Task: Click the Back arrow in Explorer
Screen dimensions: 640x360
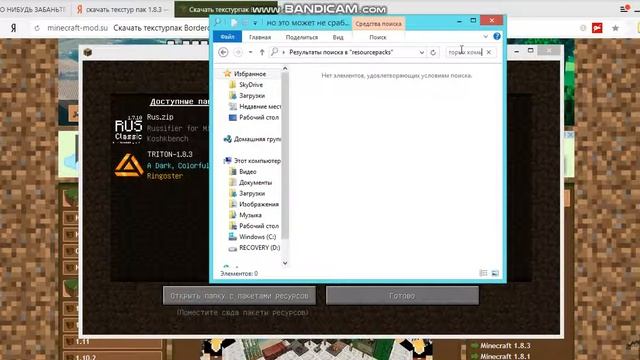Action: coord(223,52)
